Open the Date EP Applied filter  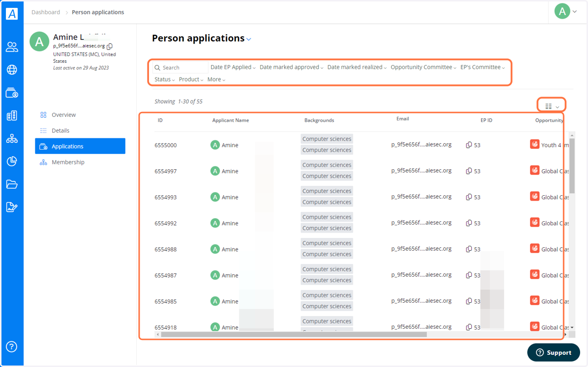pyautogui.click(x=233, y=67)
